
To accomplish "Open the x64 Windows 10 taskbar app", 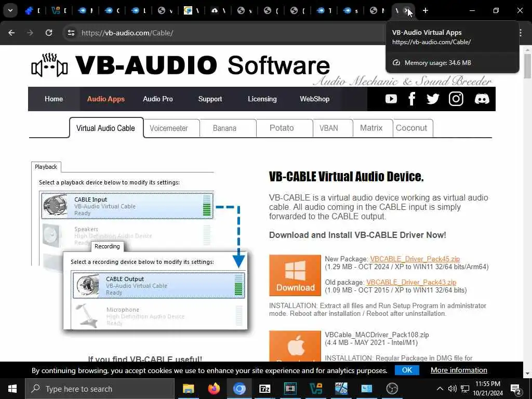I will click(341, 389).
